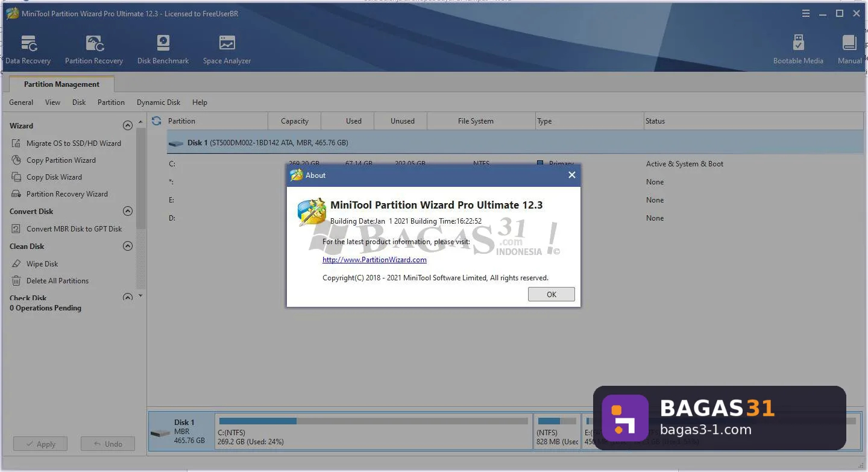Screen dimensions: 868x472
Task: Sort by the File System column header
Action: [x=481, y=121]
